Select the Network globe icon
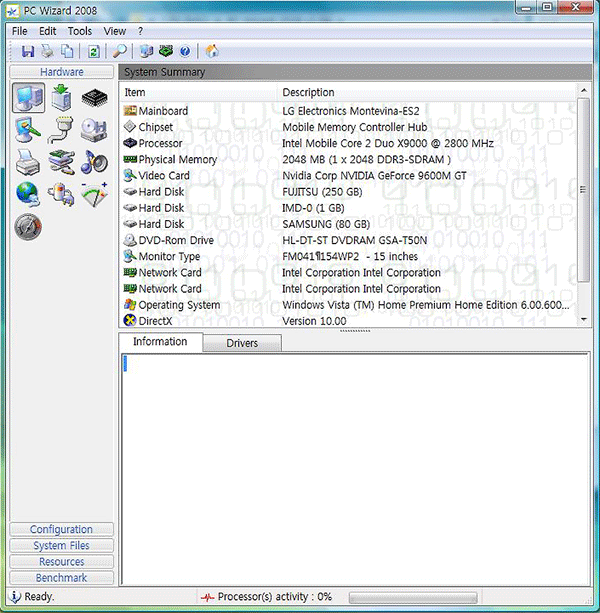The height and width of the screenshot is (613, 600). coord(28,194)
